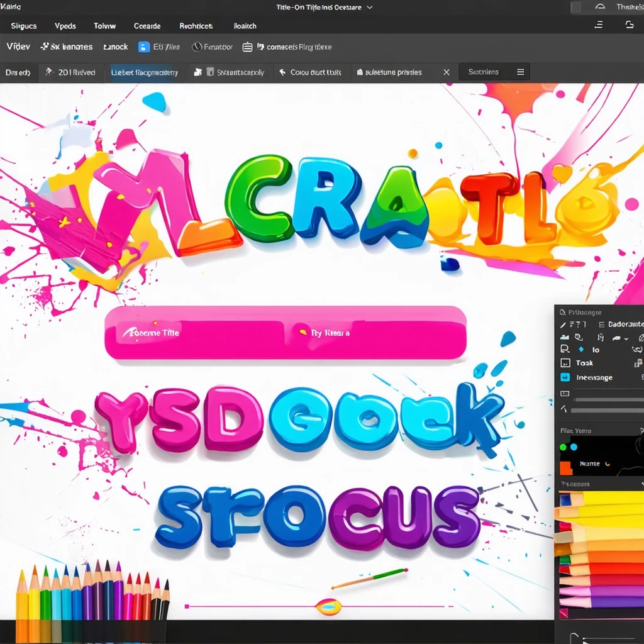Switch to the Sxtamtacanoly tab
Image resolution: width=644 pixels, height=644 pixels.
pos(230,72)
